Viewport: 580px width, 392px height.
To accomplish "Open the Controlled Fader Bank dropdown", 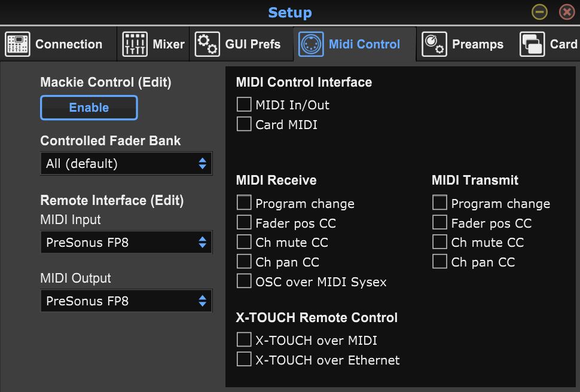I will [x=126, y=163].
